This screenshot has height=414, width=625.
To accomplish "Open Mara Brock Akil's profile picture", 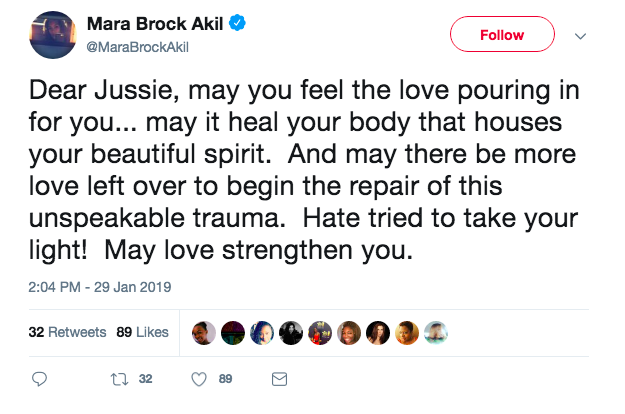I will 53,35.
